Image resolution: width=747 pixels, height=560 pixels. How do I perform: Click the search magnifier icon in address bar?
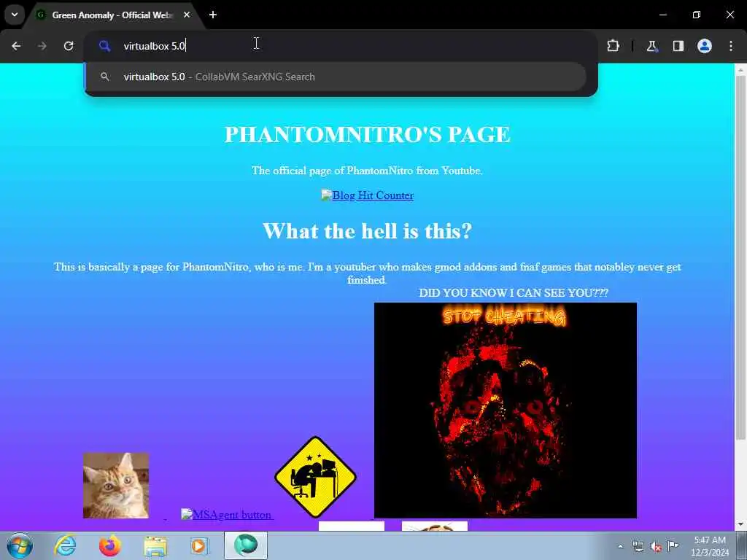105,46
